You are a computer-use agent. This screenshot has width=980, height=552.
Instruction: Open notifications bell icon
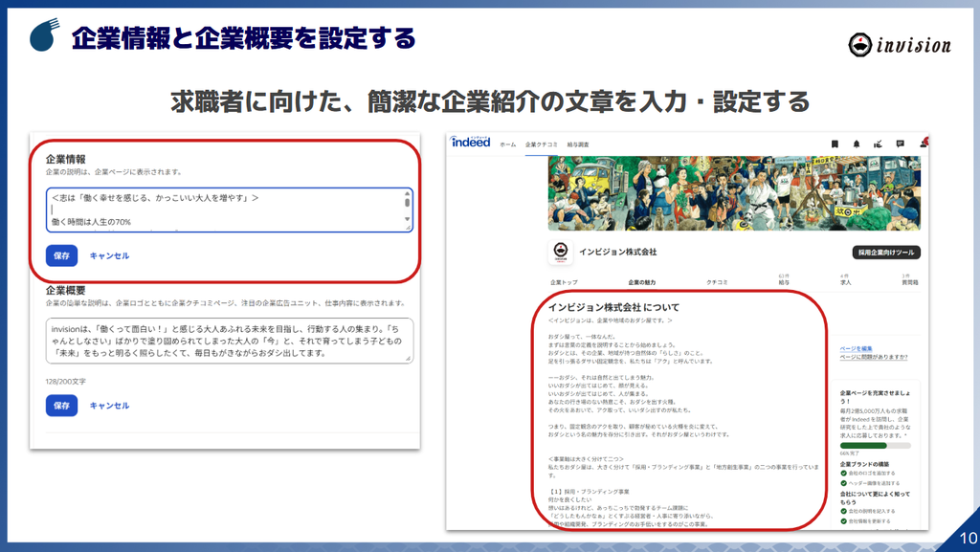point(857,144)
